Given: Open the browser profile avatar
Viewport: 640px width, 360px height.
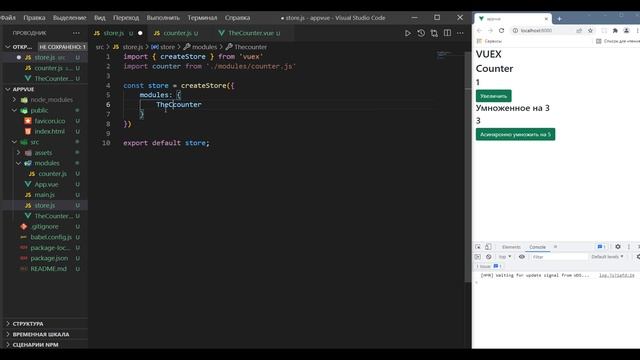Looking at the screenshot, I should coord(626,31).
